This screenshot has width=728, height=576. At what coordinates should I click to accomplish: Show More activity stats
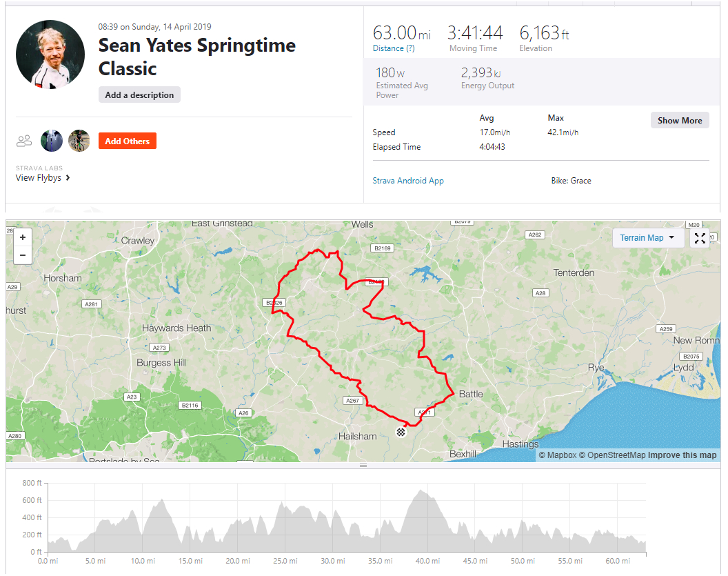coord(679,120)
